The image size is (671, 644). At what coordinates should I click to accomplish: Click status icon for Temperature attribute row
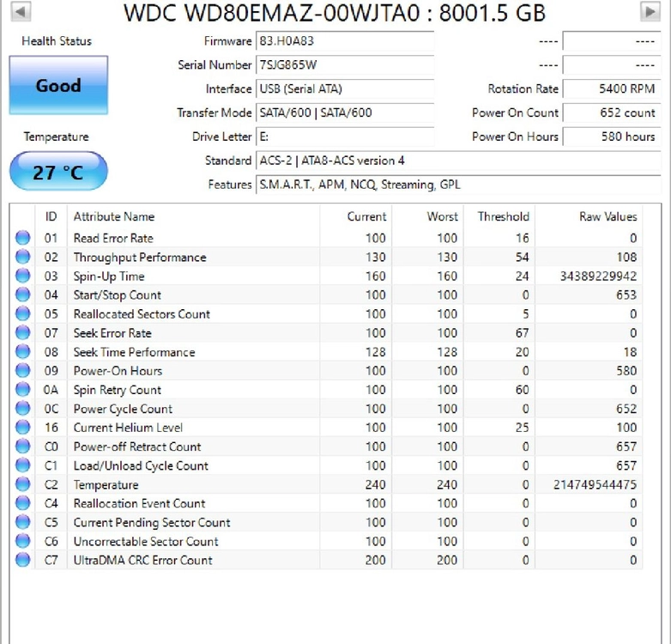tap(22, 483)
